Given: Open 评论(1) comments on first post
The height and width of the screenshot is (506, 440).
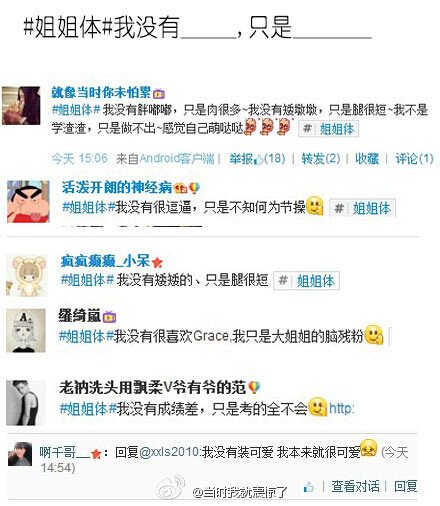Looking at the screenshot, I should click(x=414, y=159).
